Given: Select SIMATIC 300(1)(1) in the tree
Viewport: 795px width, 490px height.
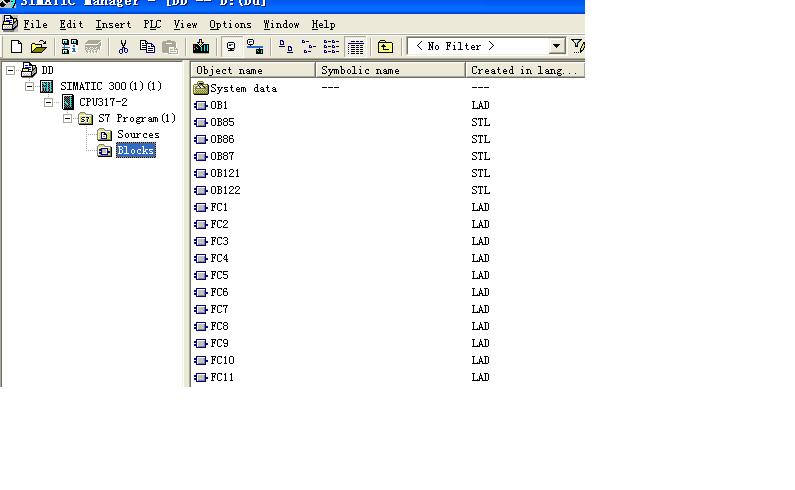Looking at the screenshot, I should click(x=111, y=86).
